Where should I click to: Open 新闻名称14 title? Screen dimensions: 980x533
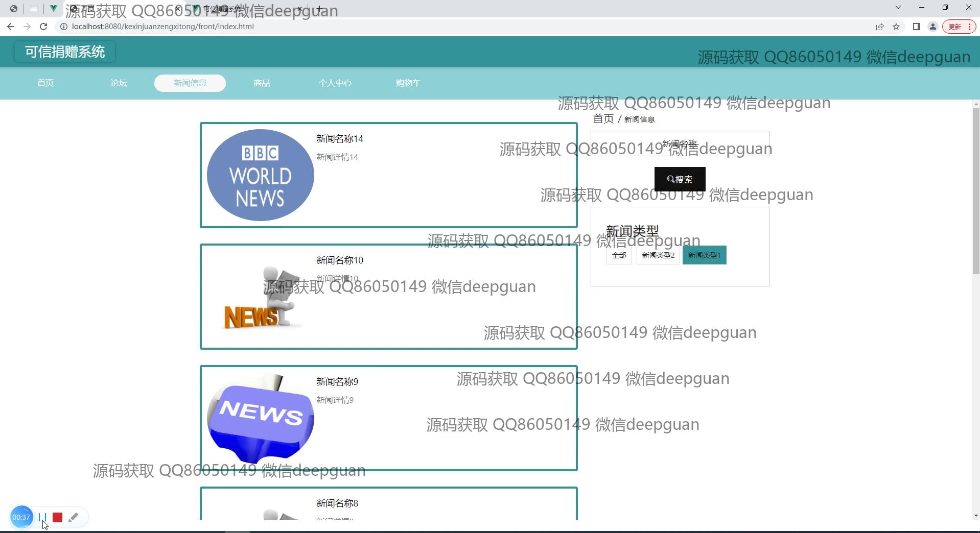tap(340, 139)
